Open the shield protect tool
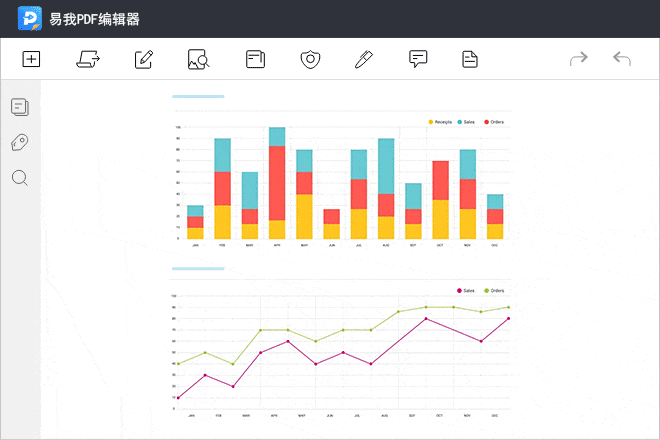 (310, 59)
